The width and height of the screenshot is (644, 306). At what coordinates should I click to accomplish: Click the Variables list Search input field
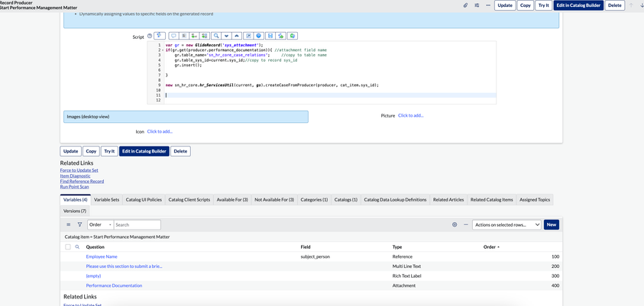pos(138,225)
